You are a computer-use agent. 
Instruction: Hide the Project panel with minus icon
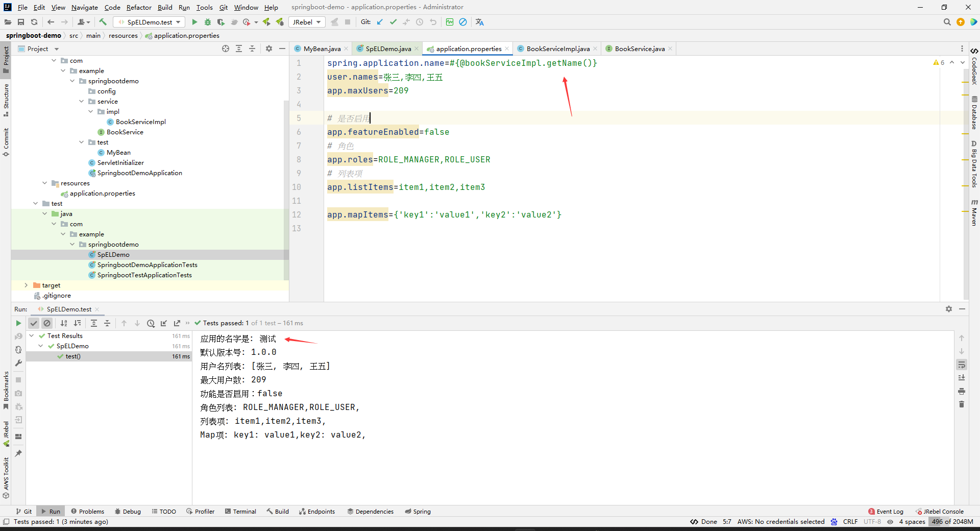point(282,49)
